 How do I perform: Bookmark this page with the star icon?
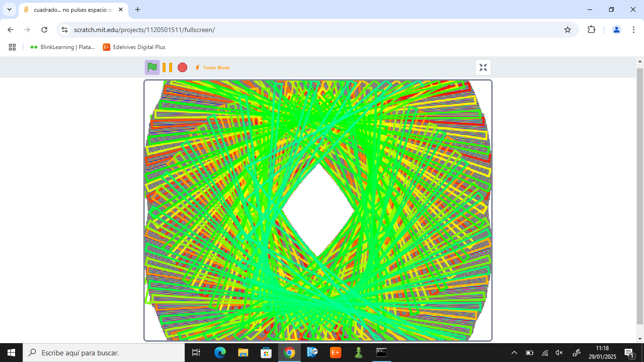point(568,30)
